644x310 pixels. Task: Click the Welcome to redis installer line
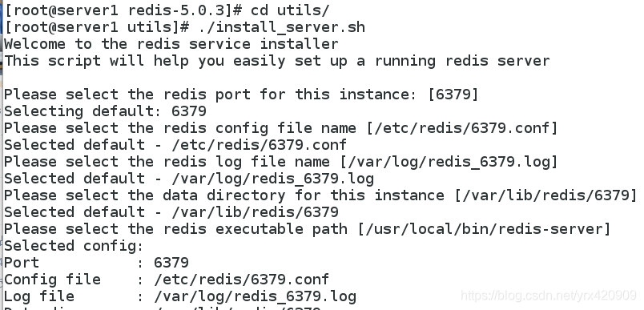click(171, 44)
